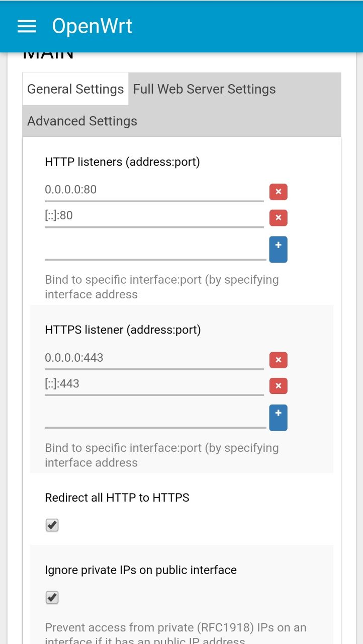
Task: Focus the empty new HTTPS listener field
Action: click(x=155, y=418)
